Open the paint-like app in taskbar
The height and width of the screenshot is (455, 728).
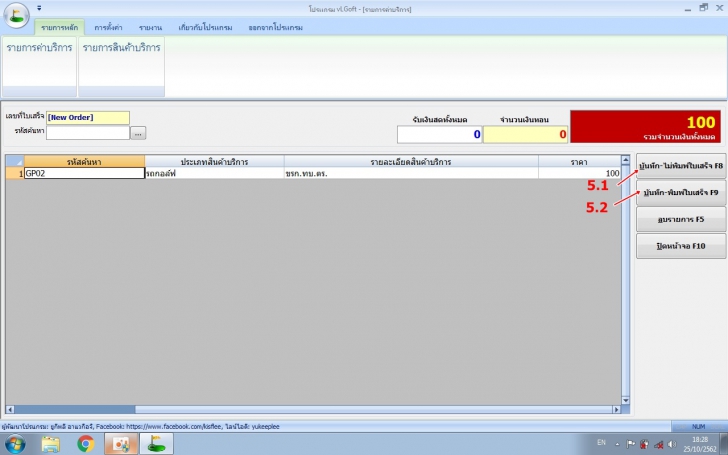121,444
